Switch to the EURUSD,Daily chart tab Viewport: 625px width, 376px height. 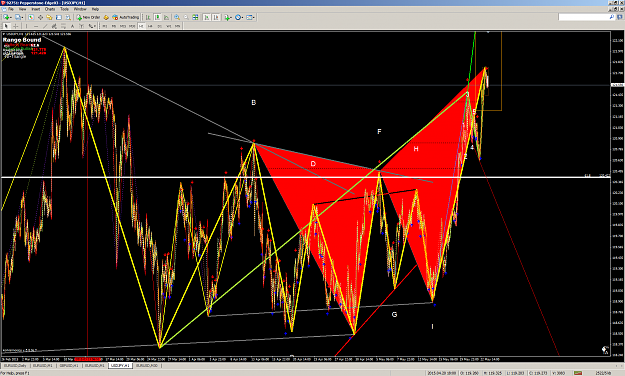pos(16,365)
